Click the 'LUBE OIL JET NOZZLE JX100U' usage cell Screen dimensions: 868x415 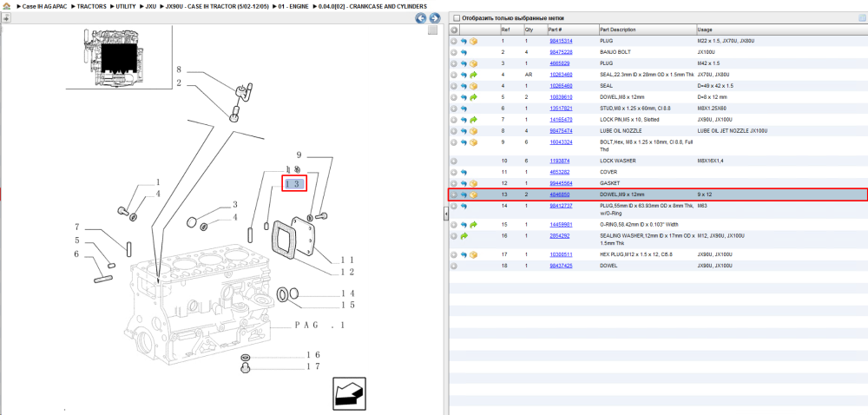pos(732,131)
